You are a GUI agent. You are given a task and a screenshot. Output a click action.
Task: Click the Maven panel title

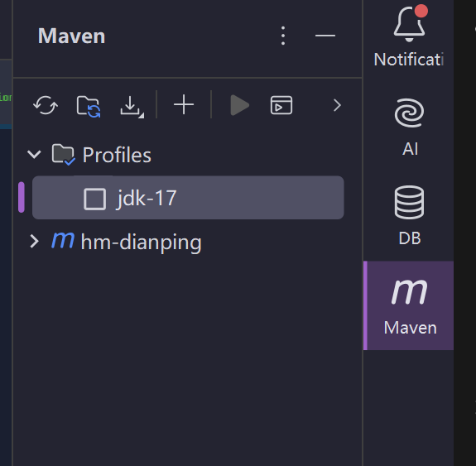71,36
